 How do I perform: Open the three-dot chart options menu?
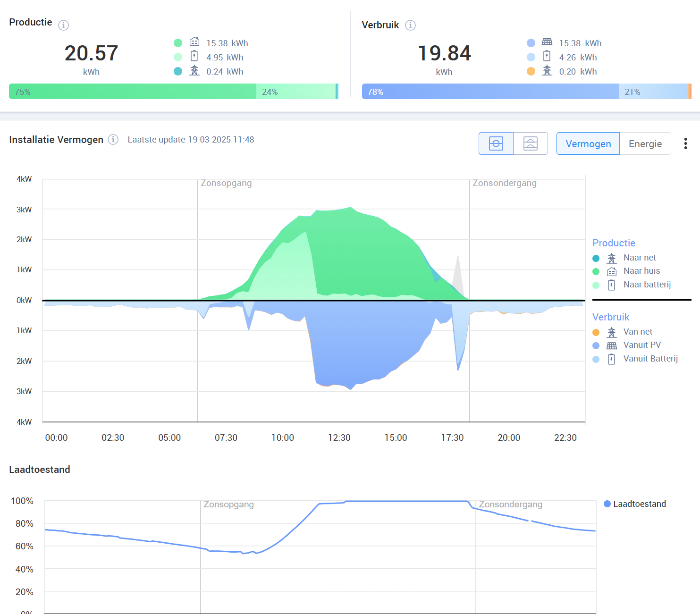[x=685, y=143]
